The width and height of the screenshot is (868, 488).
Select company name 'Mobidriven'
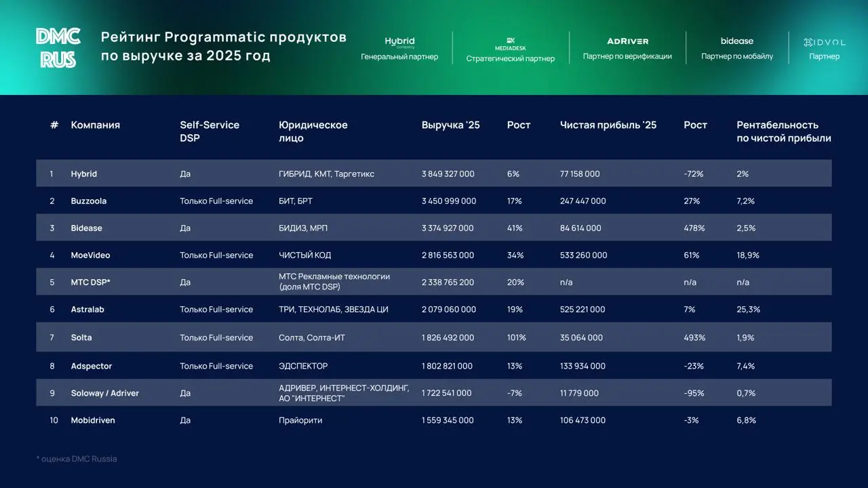pos(93,420)
